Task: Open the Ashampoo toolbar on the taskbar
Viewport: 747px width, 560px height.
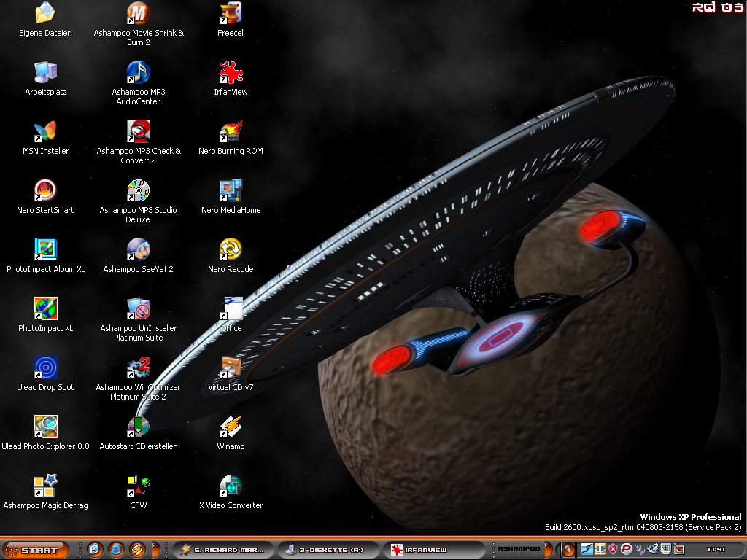Action: (518, 549)
